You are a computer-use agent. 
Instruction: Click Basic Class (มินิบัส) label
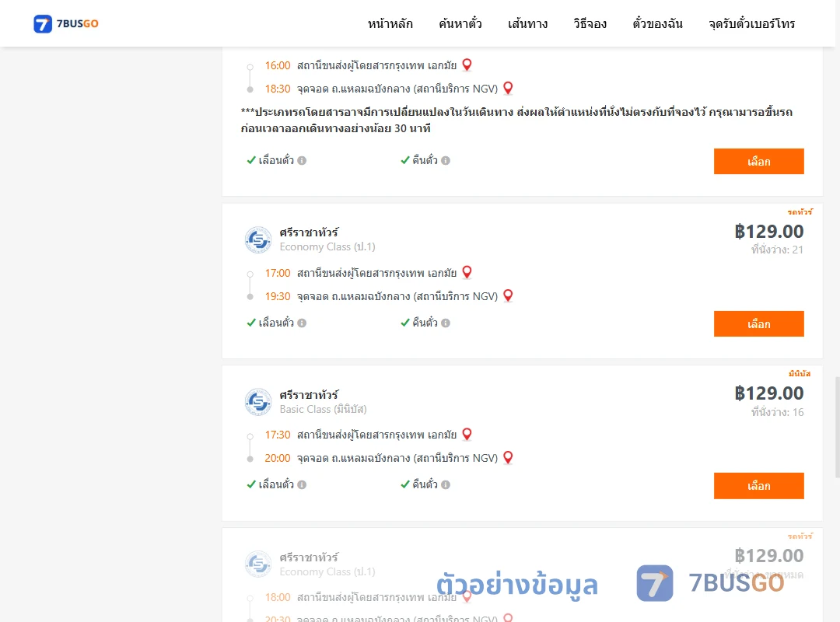(323, 409)
